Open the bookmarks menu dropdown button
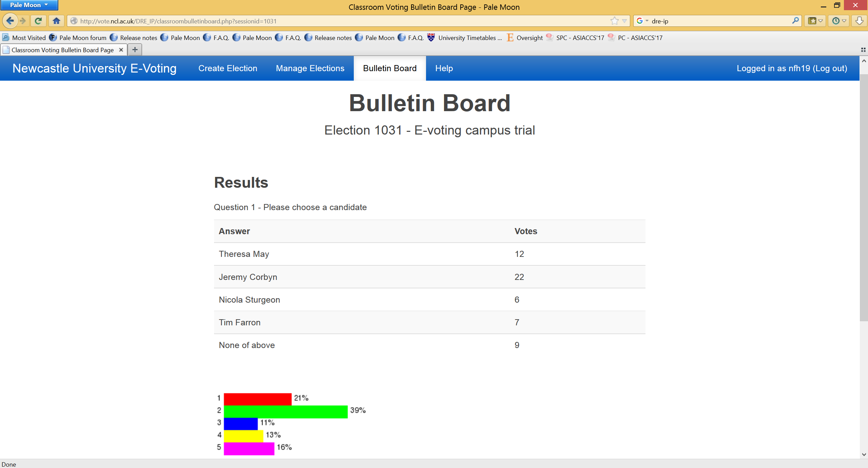This screenshot has height=468, width=868. 815,21
